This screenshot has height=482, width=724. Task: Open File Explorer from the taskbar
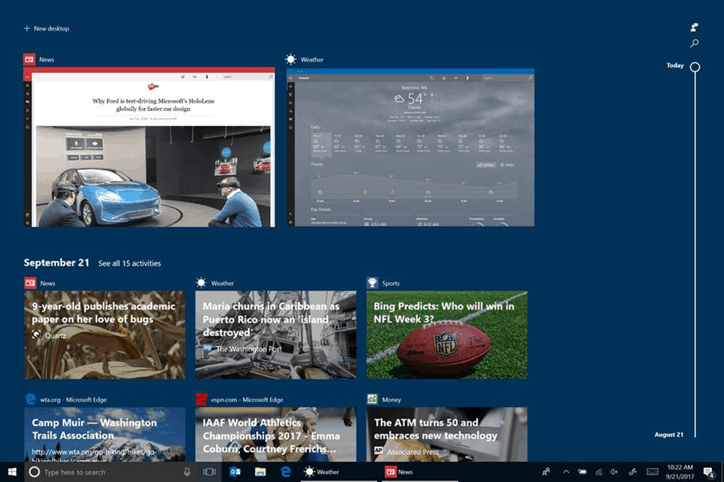(260, 472)
